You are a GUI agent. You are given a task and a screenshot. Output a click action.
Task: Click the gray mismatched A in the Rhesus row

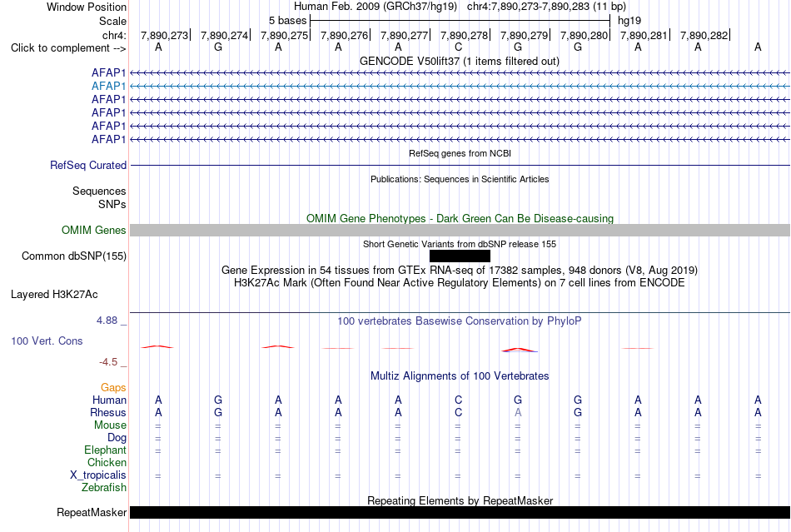518,412
